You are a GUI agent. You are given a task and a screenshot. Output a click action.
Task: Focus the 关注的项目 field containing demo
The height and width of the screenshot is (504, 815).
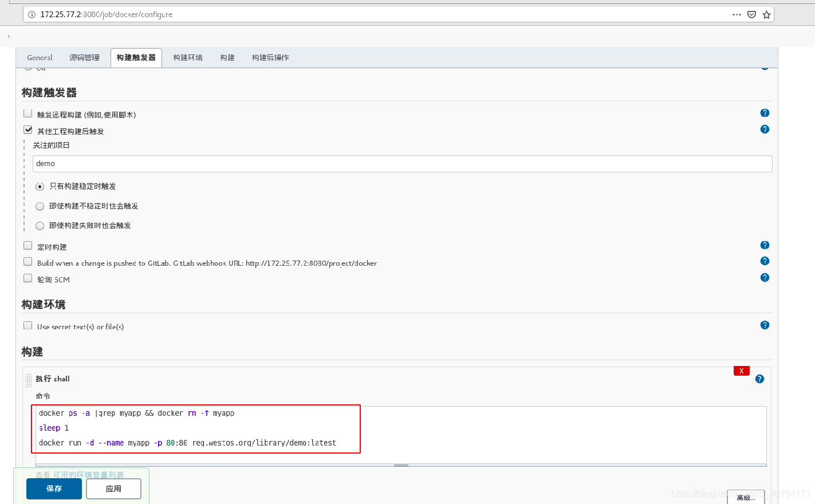(402, 164)
